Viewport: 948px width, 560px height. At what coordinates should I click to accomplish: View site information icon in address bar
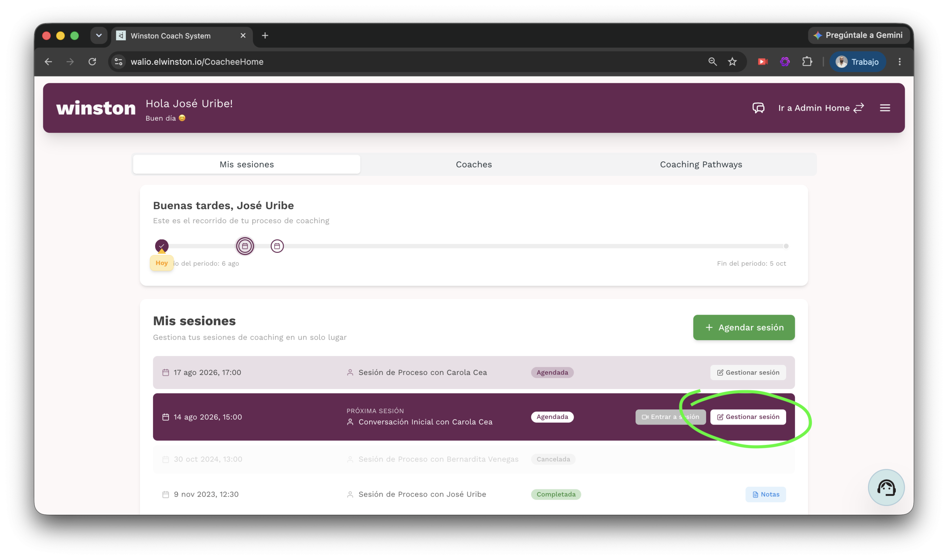pyautogui.click(x=118, y=61)
